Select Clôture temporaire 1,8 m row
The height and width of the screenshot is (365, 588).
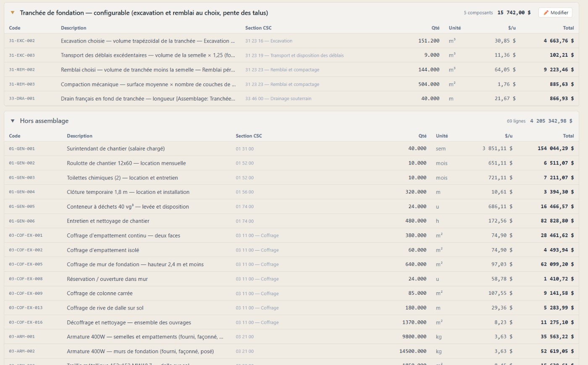[x=291, y=192]
